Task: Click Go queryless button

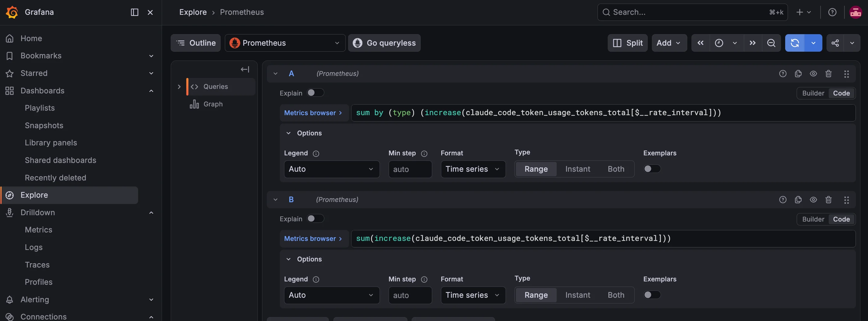Action: click(x=384, y=43)
